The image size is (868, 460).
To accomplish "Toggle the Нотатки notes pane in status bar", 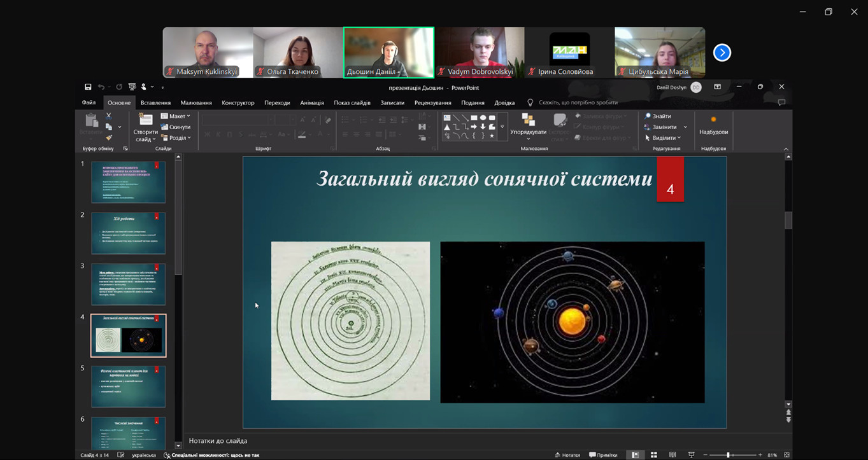I will click(x=567, y=455).
